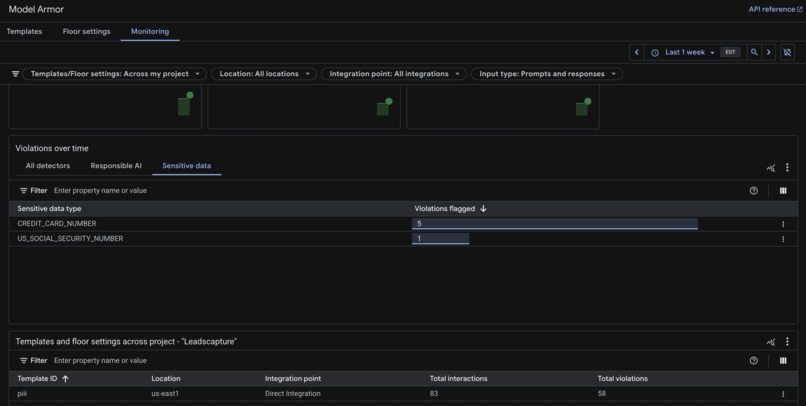Click the CREDIT_CARD_NUMBER violations bar showing 5
Viewport: 806px width, 406px height.
click(555, 224)
